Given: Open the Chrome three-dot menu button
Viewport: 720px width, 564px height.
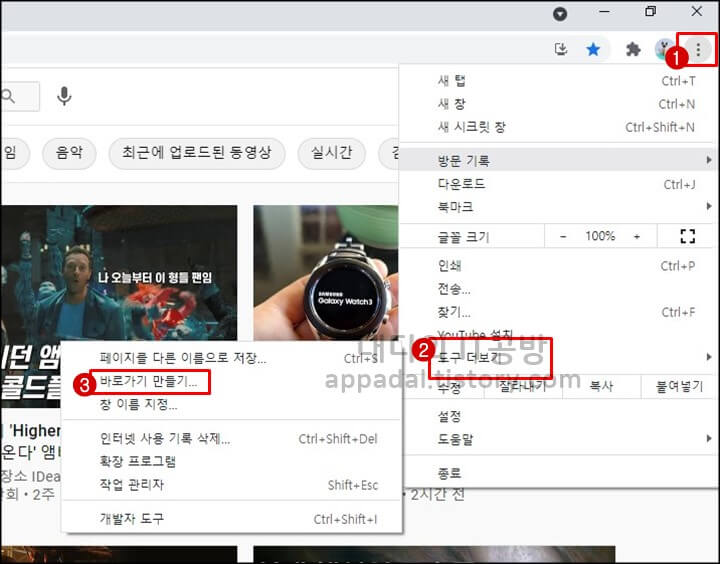Looking at the screenshot, I should [x=698, y=49].
